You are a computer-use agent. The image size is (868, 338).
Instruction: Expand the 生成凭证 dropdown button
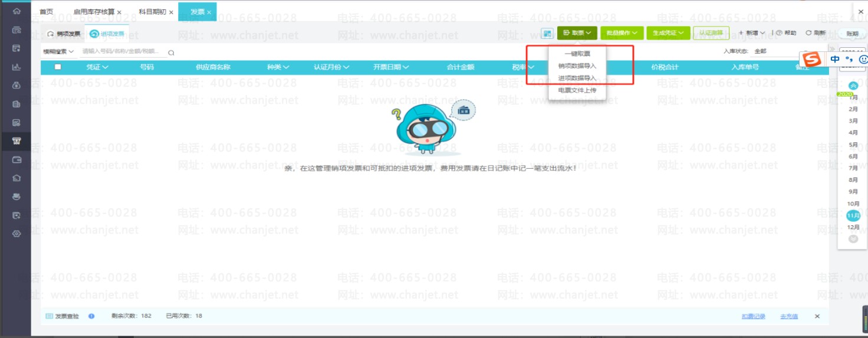click(x=668, y=33)
